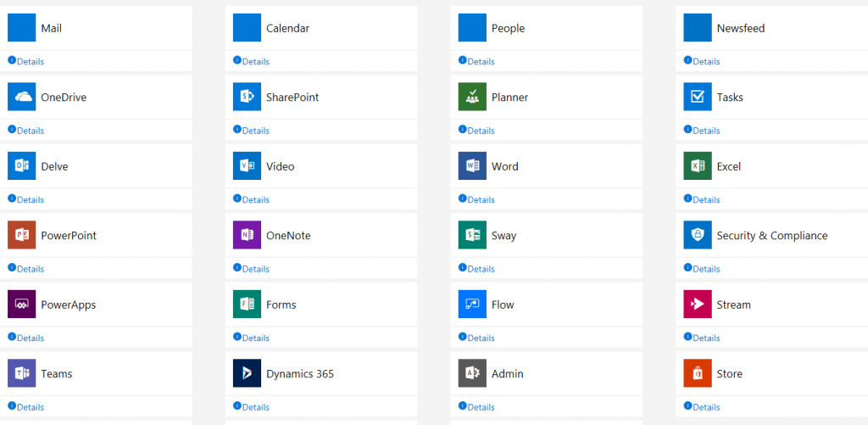View Details for Teams

pos(26,406)
